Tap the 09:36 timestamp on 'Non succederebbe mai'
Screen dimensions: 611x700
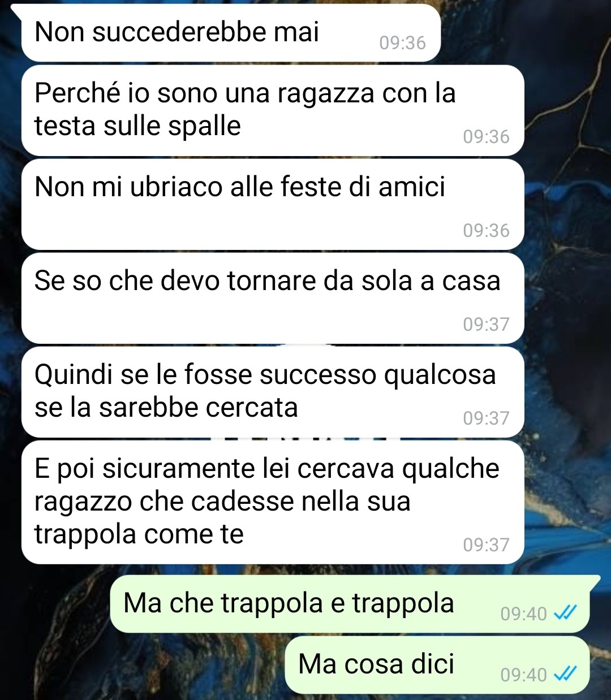402,43
